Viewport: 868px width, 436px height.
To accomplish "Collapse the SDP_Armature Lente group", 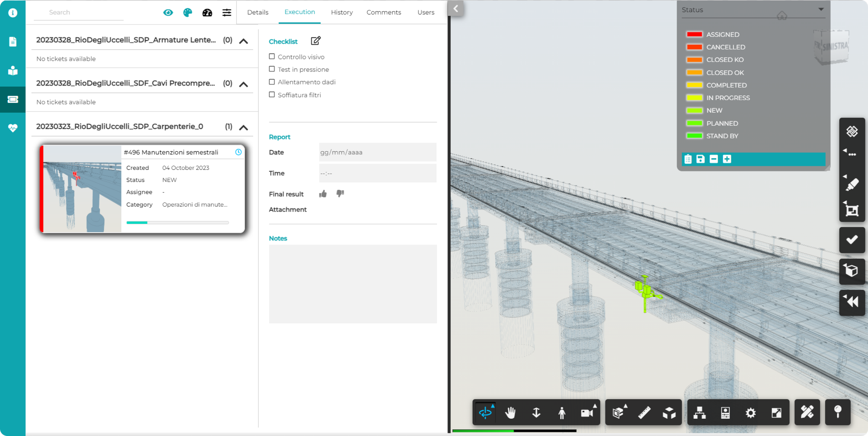I will [x=244, y=41].
